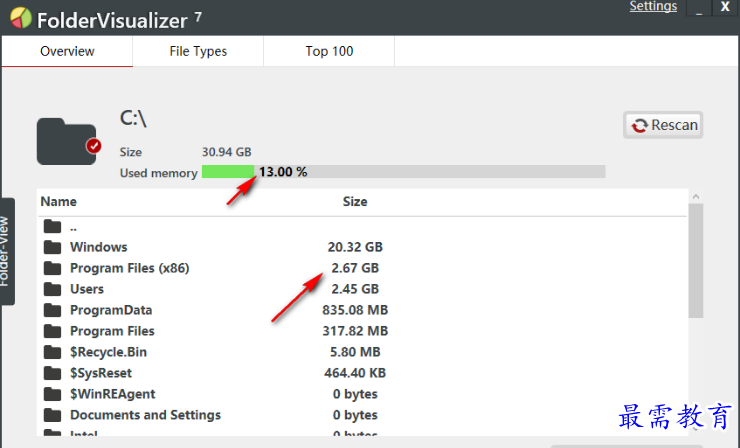
Task: Click the 835.08 MB size value
Action: click(355, 310)
